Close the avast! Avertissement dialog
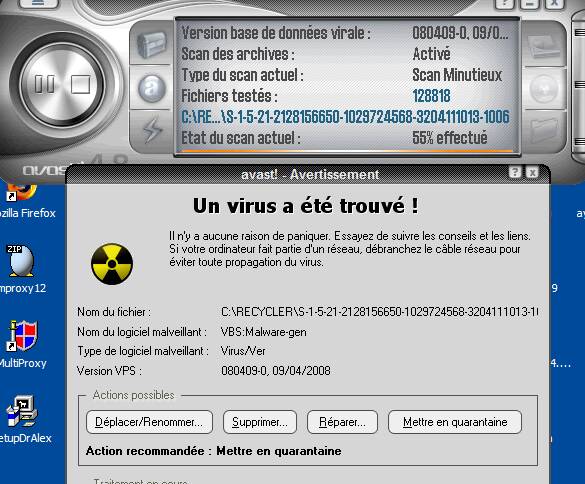The height and width of the screenshot is (484, 585). coord(532,172)
